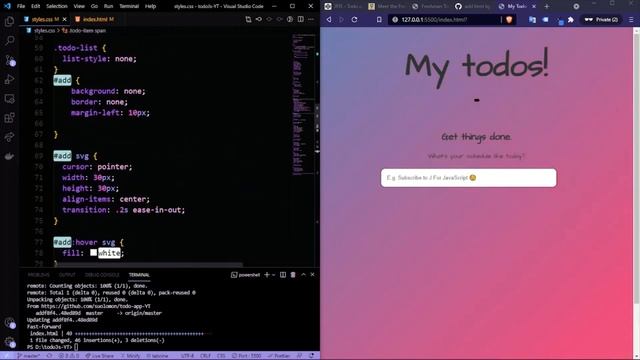Image resolution: width=640 pixels, height=360 pixels.
Task: Switch to the Problems panel tab
Action: 39,275
